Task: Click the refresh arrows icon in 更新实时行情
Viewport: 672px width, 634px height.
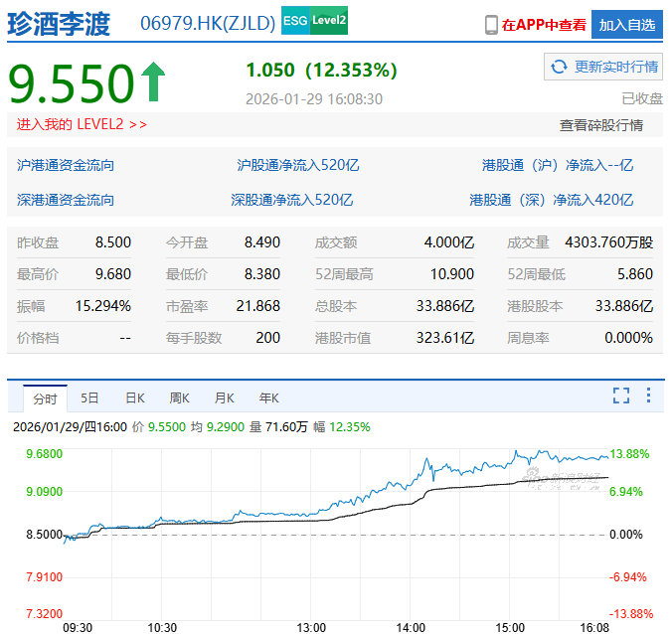Action: click(559, 67)
